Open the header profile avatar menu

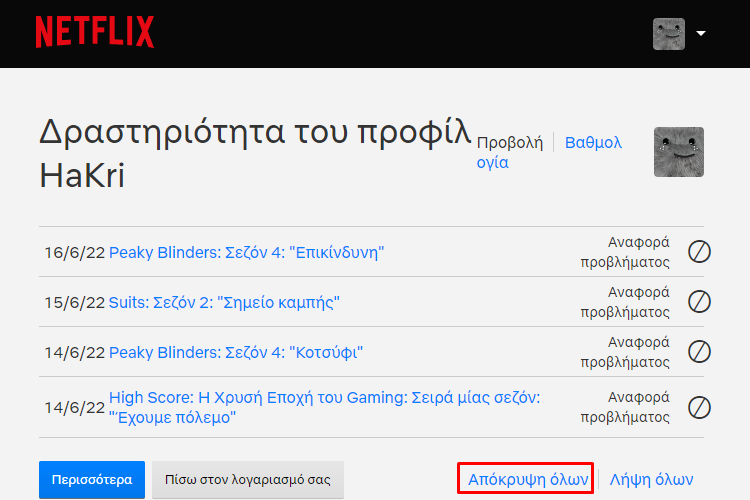coord(669,34)
